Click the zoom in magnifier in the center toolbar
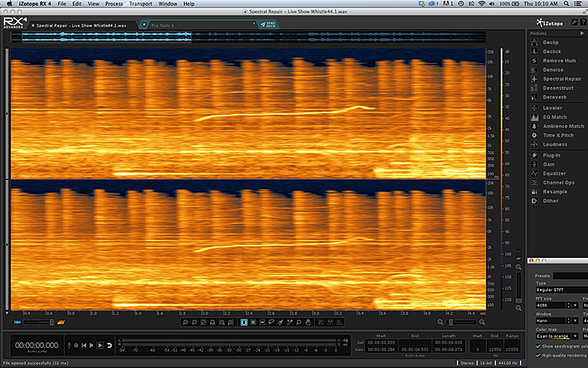Viewport: 588px width, 368px height. pyautogui.click(x=185, y=322)
